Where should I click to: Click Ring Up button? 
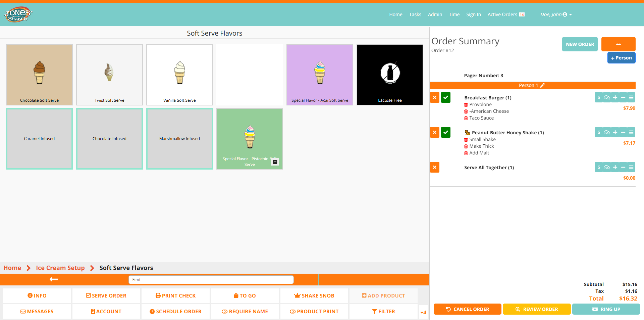(x=606, y=309)
